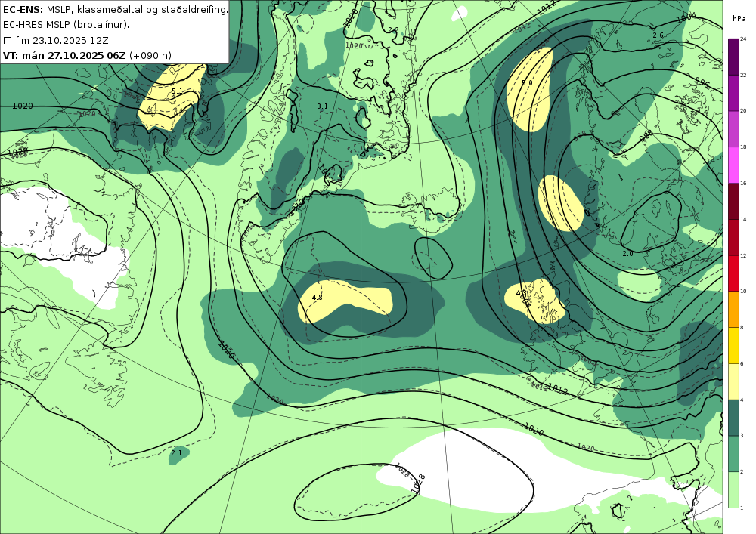Select the pale yellow 4–6 hPa colorbar segment

pos(734,381)
